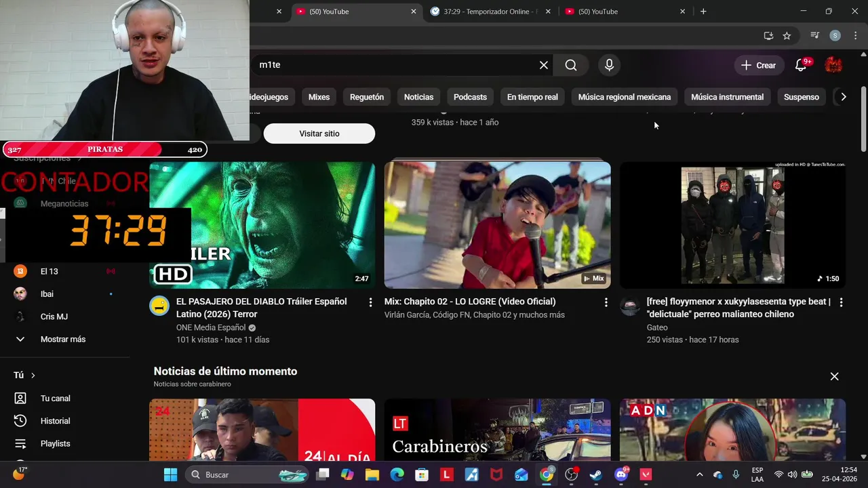Viewport: 868px width, 488px height.
Task: Close the Temporizador Online tab
Action: coord(548,12)
